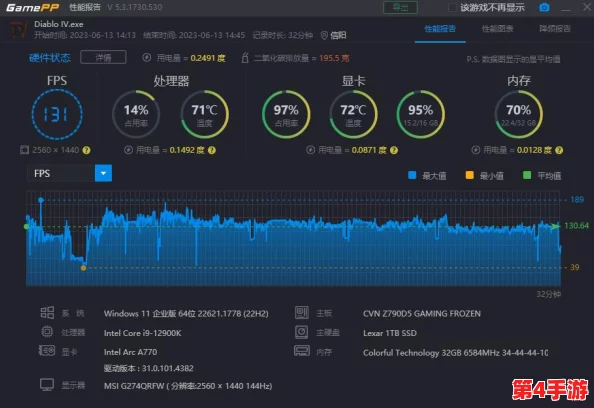Click the help icon next to graphics card power usage

click(394, 150)
